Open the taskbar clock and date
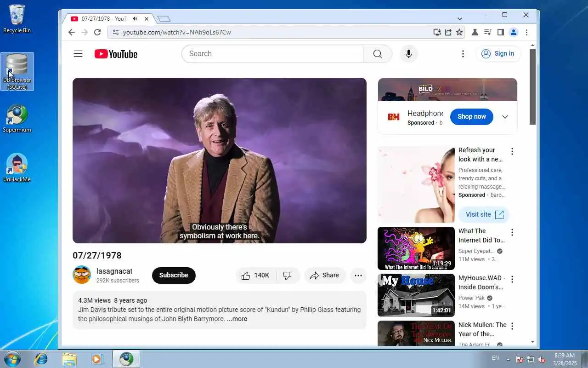 (x=565, y=359)
